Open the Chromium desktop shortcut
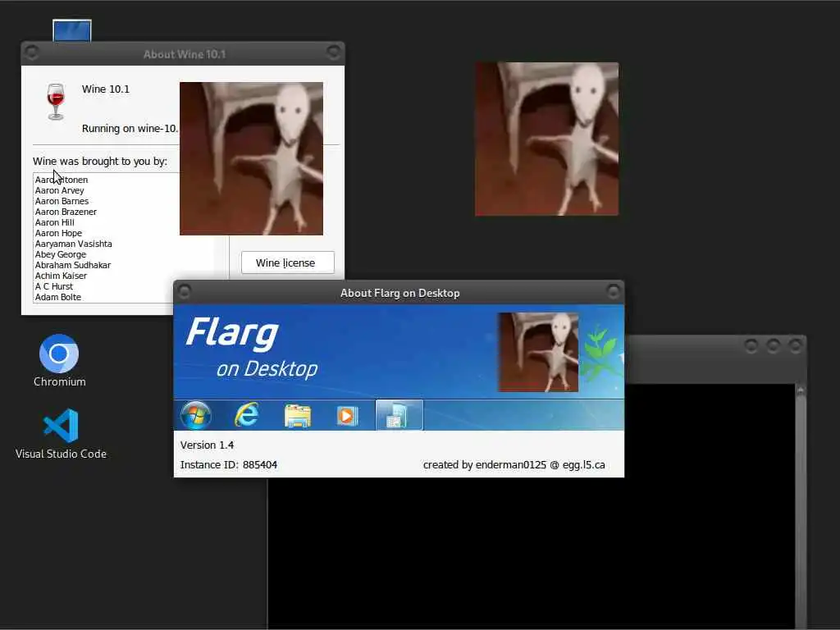The width and height of the screenshot is (840, 630). point(59,360)
